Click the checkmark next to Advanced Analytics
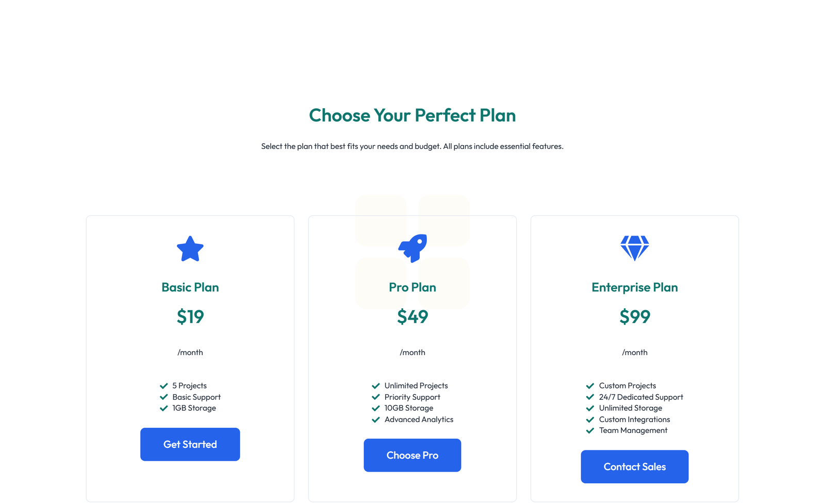Image resolution: width=825 pixels, height=504 pixels. click(x=376, y=419)
